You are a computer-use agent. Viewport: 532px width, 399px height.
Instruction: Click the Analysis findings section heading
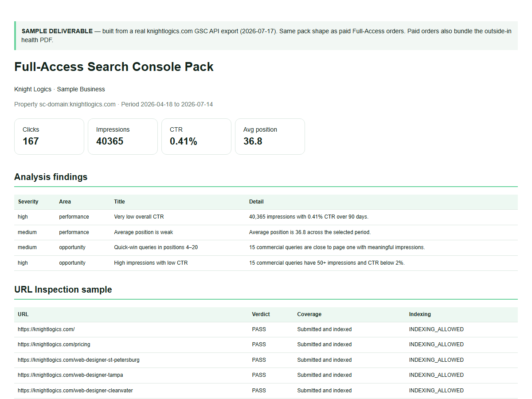[x=51, y=177]
